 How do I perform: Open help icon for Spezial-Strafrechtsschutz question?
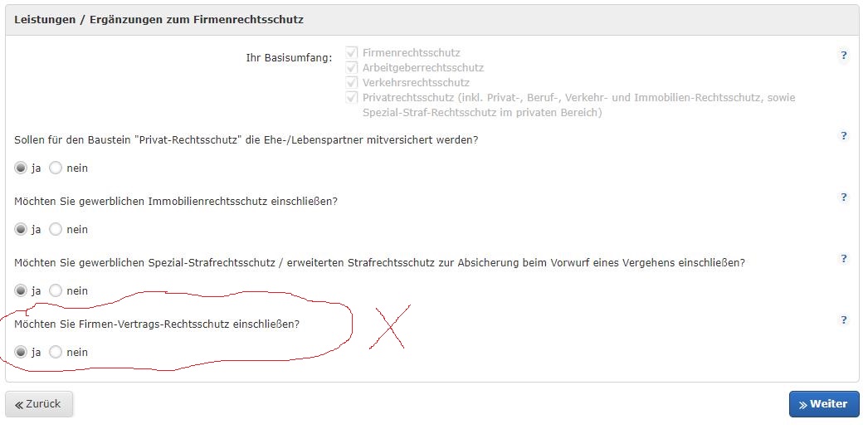(844, 259)
